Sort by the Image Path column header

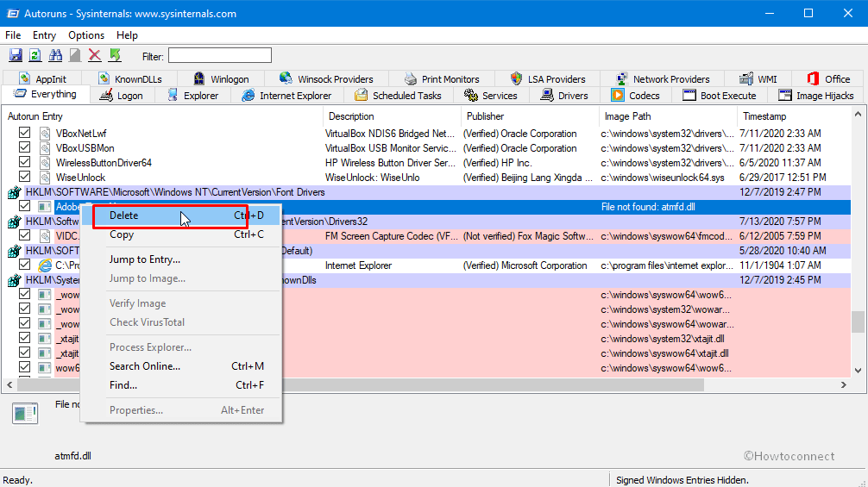[668, 116]
